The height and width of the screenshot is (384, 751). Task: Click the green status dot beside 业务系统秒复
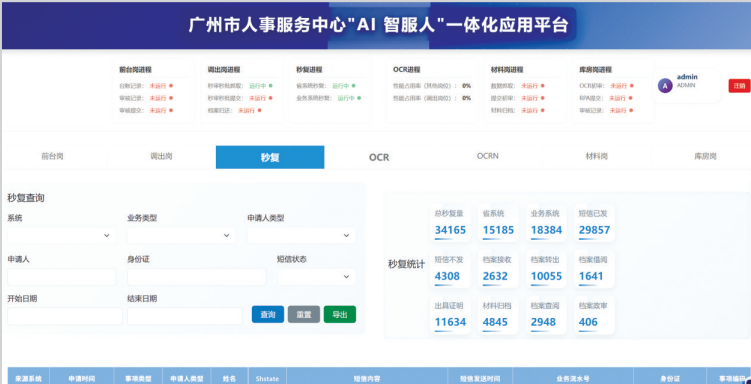click(359, 98)
